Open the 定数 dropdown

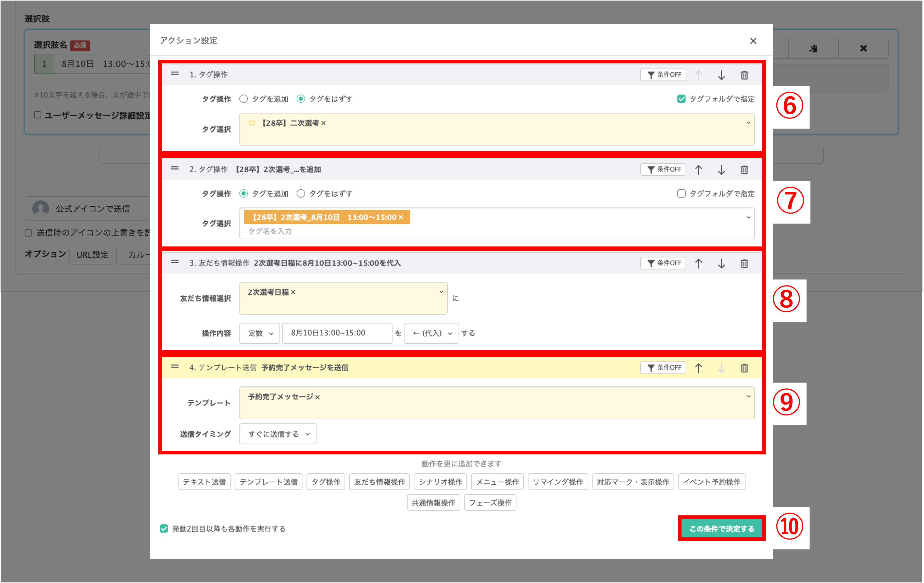pos(260,333)
